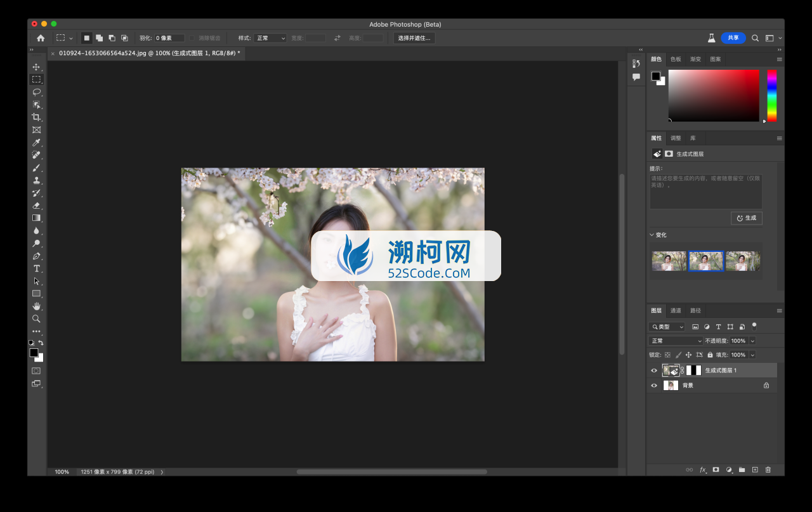Select the Spot Healing Brush tool
812x512 pixels.
(x=36, y=155)
